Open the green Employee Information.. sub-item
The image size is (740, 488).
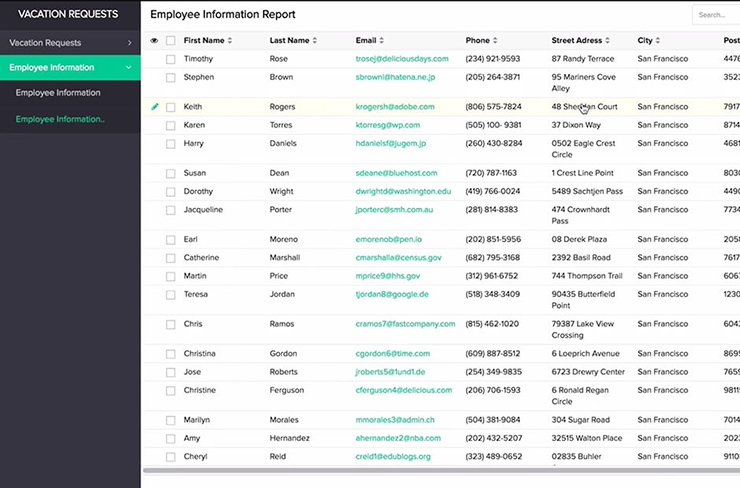pos(60,119)
